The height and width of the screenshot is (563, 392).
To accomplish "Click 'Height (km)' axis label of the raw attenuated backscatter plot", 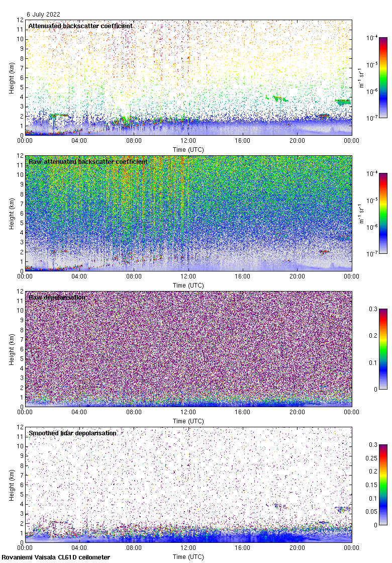I will tap(12, 214).
